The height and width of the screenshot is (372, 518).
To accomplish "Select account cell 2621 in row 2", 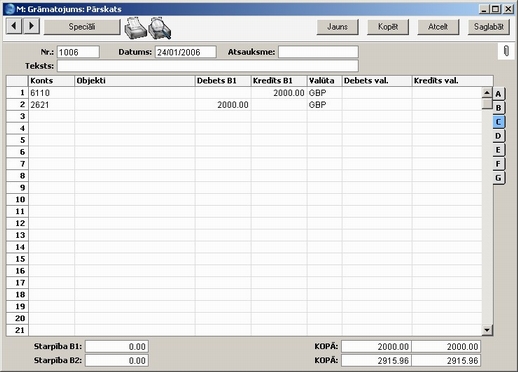I will point(51,105).
